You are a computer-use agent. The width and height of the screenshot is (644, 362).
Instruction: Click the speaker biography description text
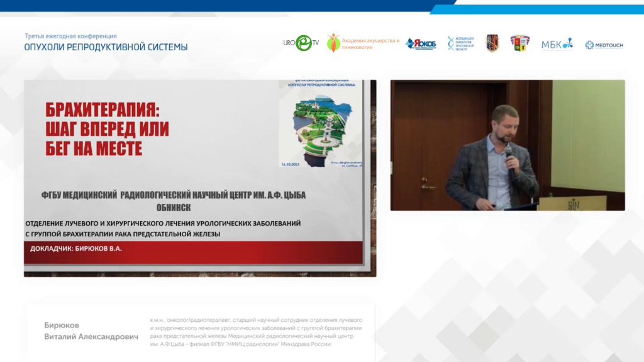[255, 332]
